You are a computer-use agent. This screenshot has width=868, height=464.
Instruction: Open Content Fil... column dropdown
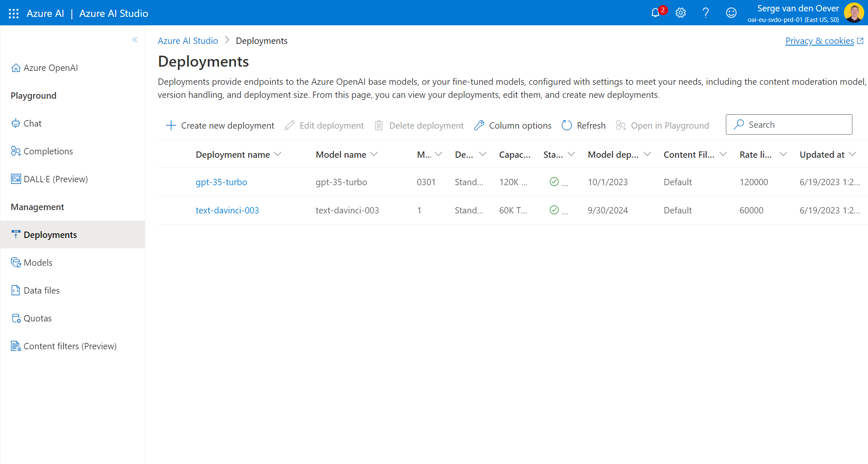click(723, 154)
